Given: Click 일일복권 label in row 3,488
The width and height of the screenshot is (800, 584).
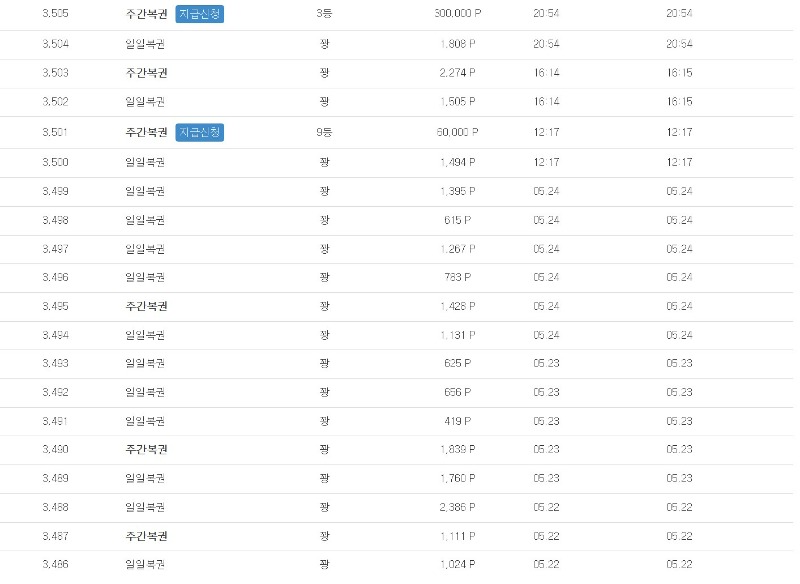Looking at the screenshot, I should 145,507.
